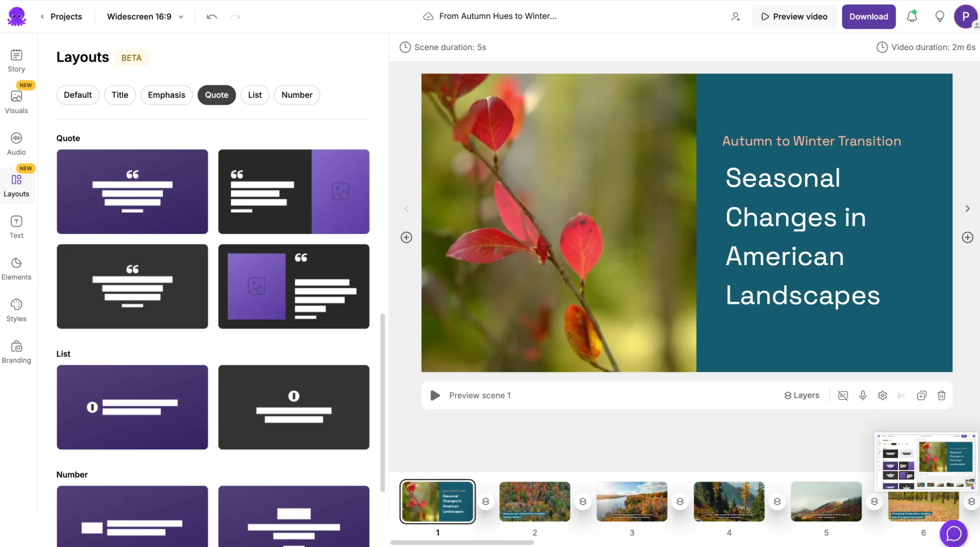The image size is (980, 547).
Task: Toggle the hide visuals icon for scene
Action: [843, 395]
